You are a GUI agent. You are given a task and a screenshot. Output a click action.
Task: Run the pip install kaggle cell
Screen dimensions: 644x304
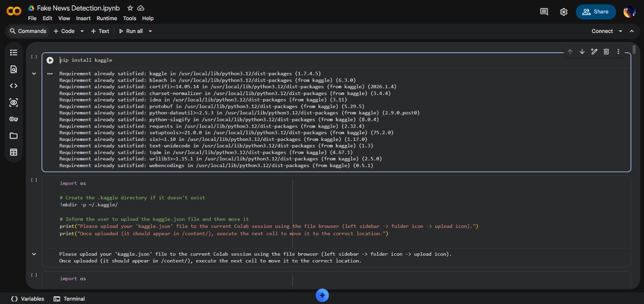(50, 60)
